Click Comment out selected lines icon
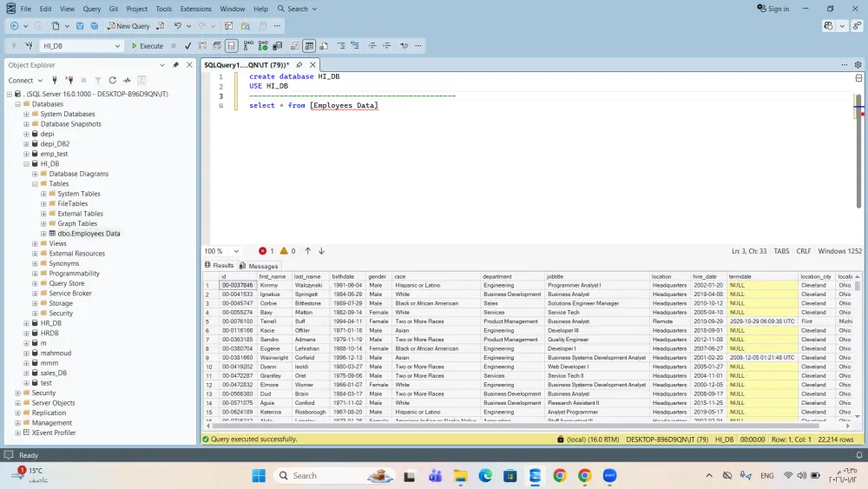This screenshot has width=868, height=489. (341, 46)
